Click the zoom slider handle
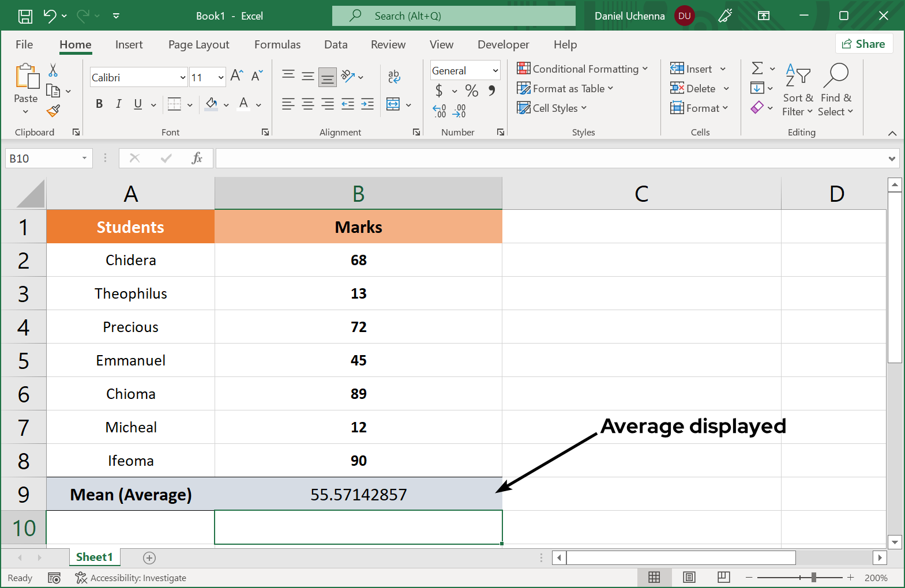Image resolution: width=905 pixels, height=588 pixels. (813, 577)
